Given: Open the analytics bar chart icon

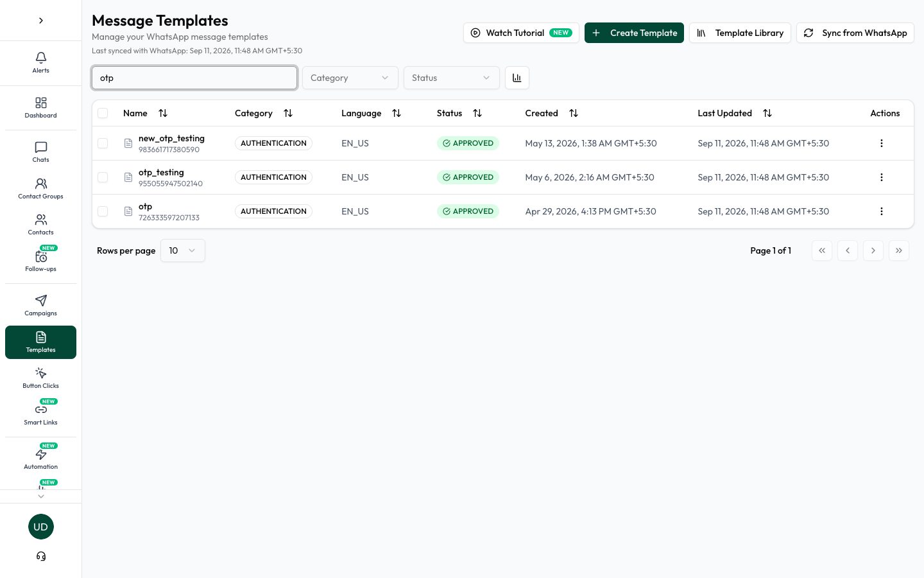Looking at the screenshot, I should click(x=517, y=78).
